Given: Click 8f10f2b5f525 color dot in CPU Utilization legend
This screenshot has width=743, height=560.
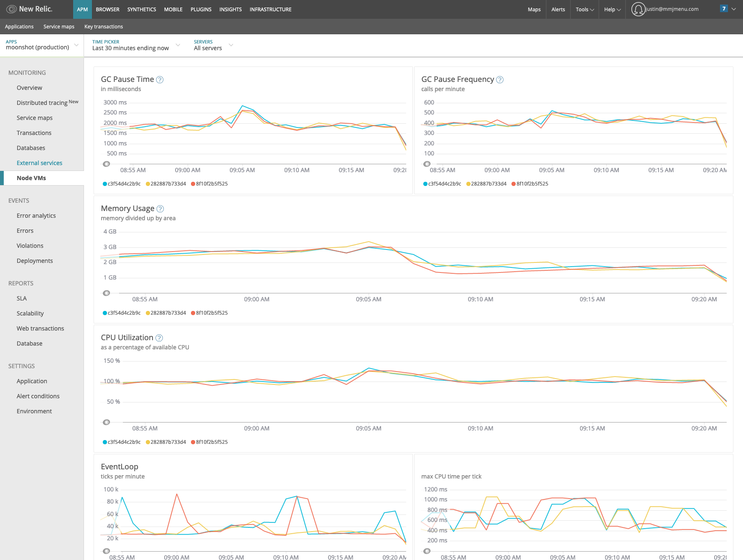Looking at the screenshot, I should pyautogui.click(x=193, y=442).
